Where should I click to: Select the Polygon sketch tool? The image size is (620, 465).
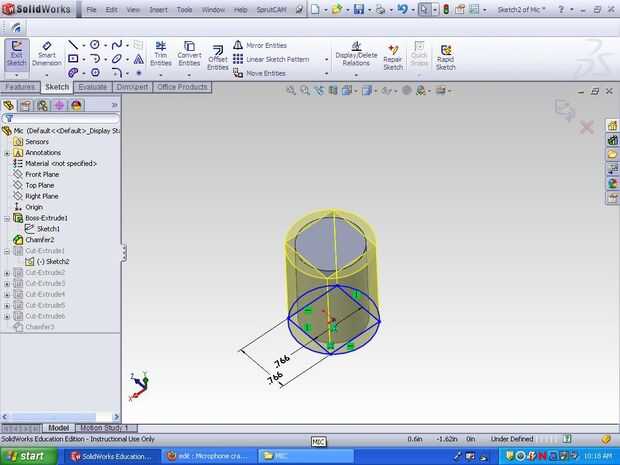[x=95, y=72]
